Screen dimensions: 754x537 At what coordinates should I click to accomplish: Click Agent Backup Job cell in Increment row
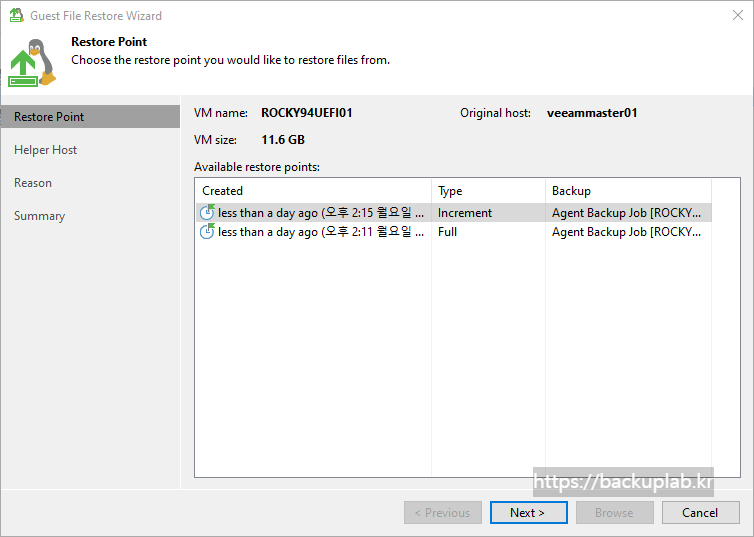627,213
